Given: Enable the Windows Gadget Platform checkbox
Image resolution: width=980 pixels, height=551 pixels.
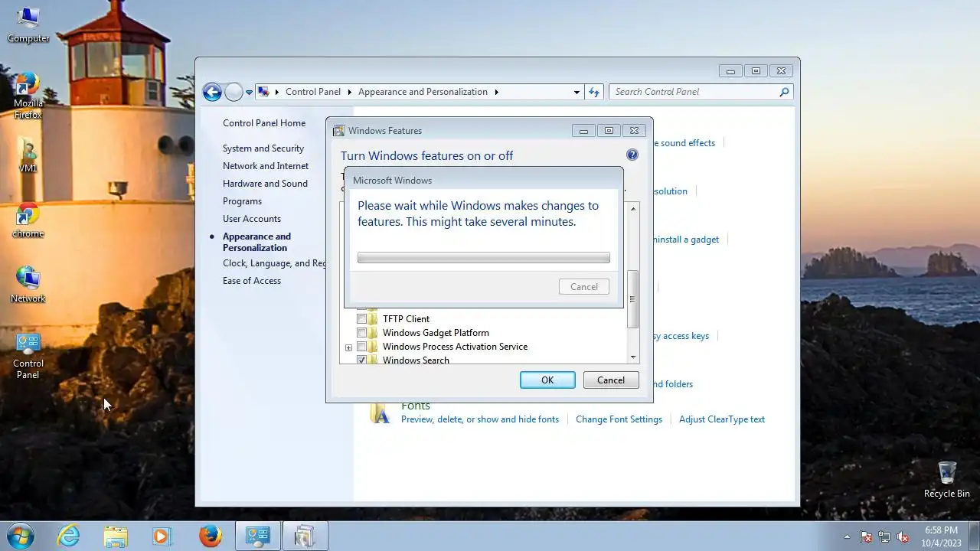Looking at the screenshot, I should [x=361, y=333].
